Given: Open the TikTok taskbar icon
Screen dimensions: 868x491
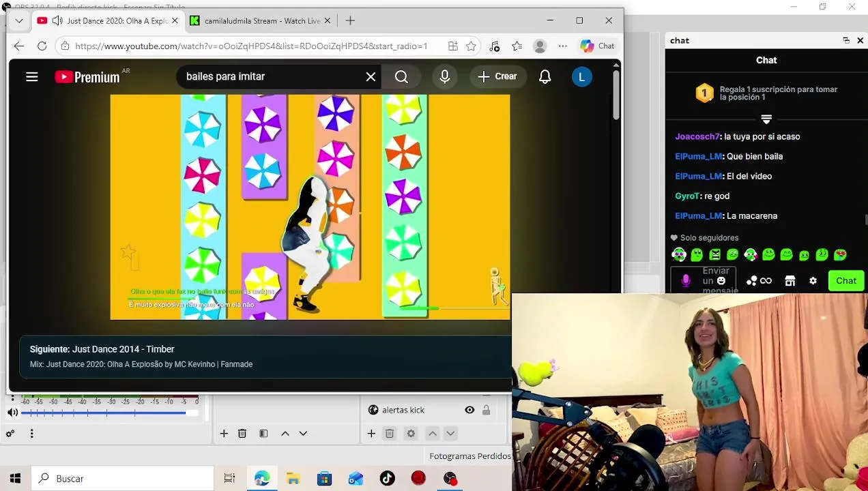Looking at the screenshot, I should point(387,478).
